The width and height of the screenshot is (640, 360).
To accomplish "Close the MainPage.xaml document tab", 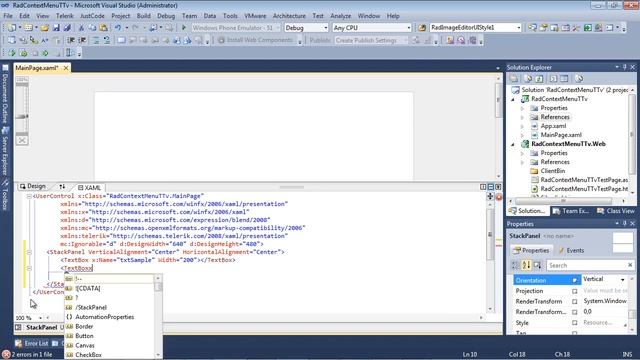I will [x=66, y=68].
